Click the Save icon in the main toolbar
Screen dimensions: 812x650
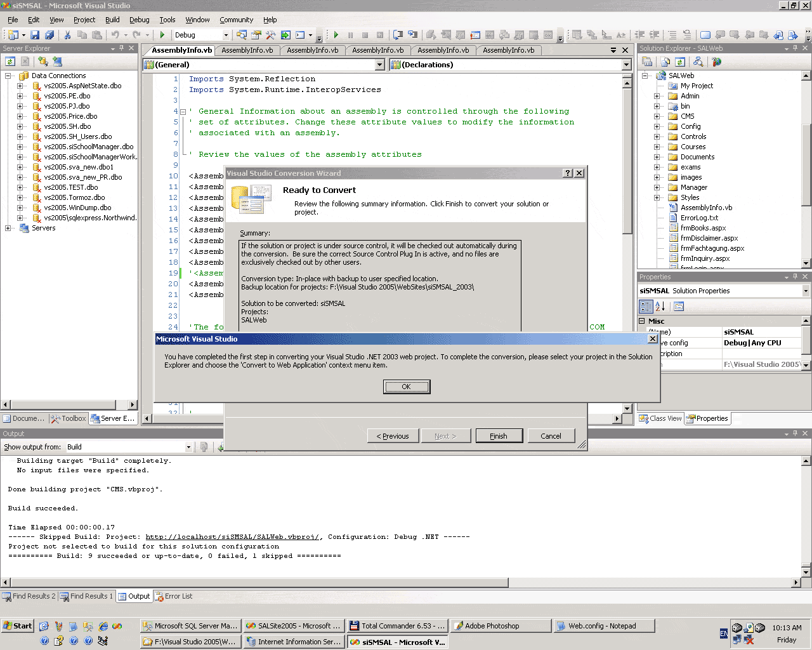tap(35, 35)
